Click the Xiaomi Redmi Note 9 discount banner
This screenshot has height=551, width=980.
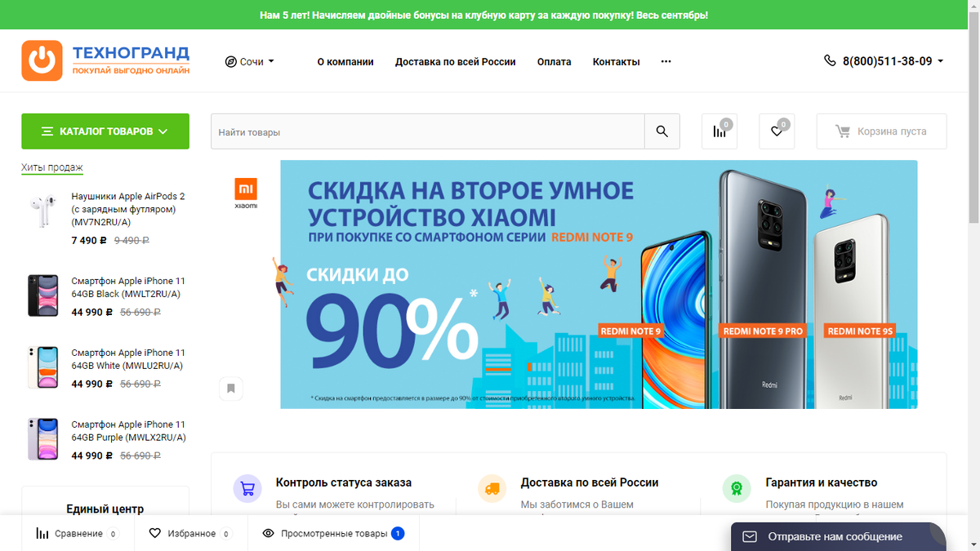point(599,284)
